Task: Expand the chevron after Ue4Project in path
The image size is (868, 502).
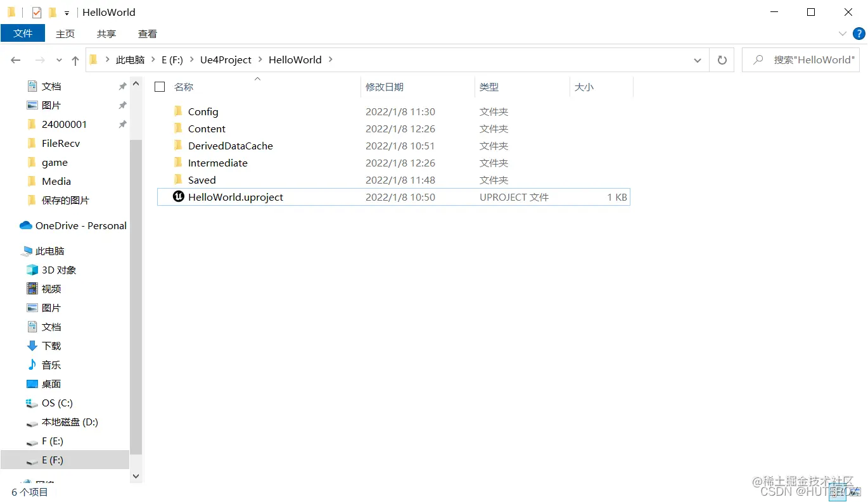Action: click(x=260, y=60)
